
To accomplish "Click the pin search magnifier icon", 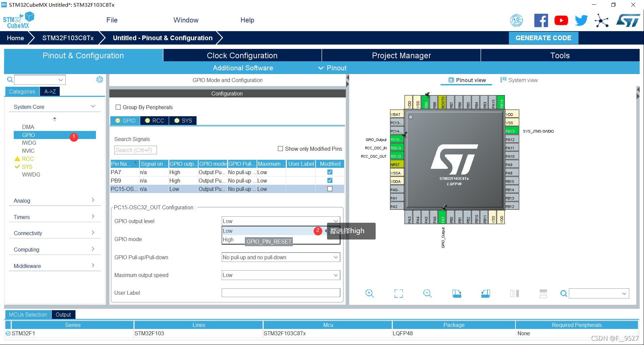I will pyautogui.click(x=564, y=293).
